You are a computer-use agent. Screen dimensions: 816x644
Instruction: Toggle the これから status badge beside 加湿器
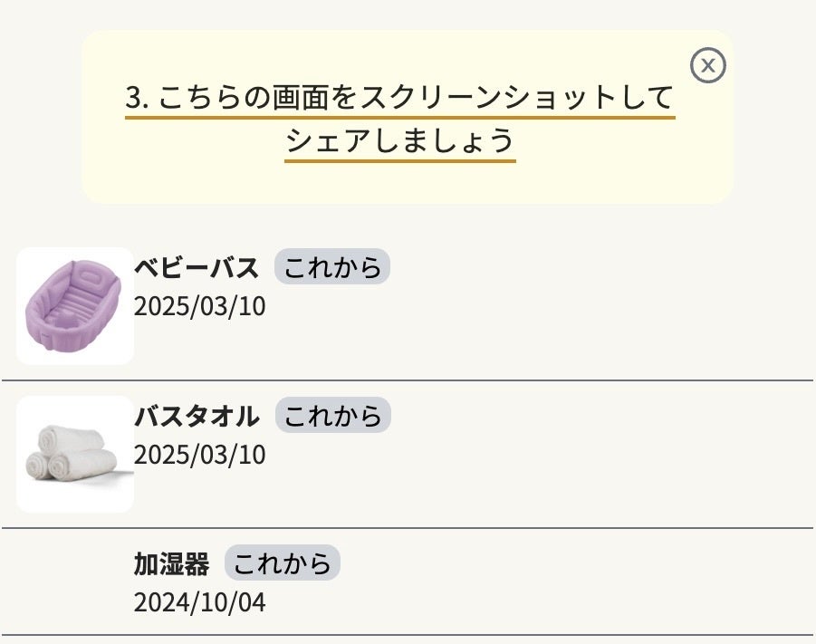coord(282,564)
